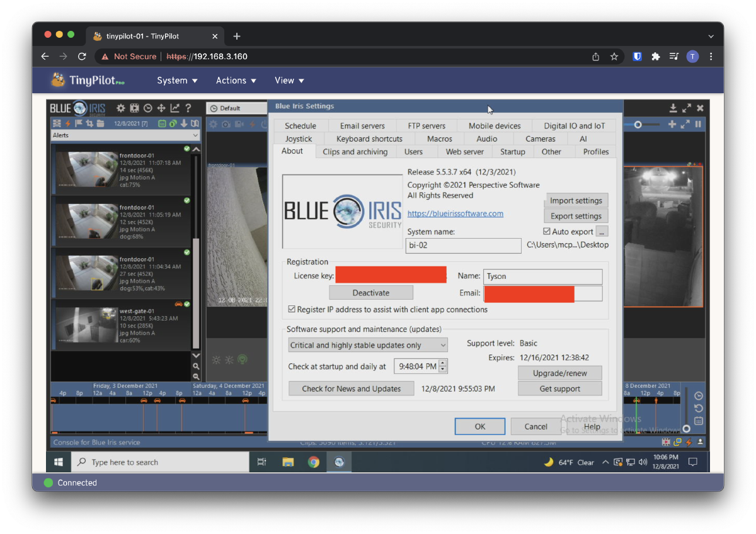Click the Blue Iris help question mark icon
The width and height of the screenshot is (756, 534).
click(x=188, y=108)
